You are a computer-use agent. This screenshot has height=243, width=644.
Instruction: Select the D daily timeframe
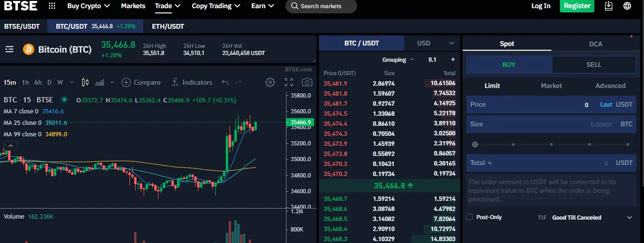pyautogui.click(x=49, y=82)
